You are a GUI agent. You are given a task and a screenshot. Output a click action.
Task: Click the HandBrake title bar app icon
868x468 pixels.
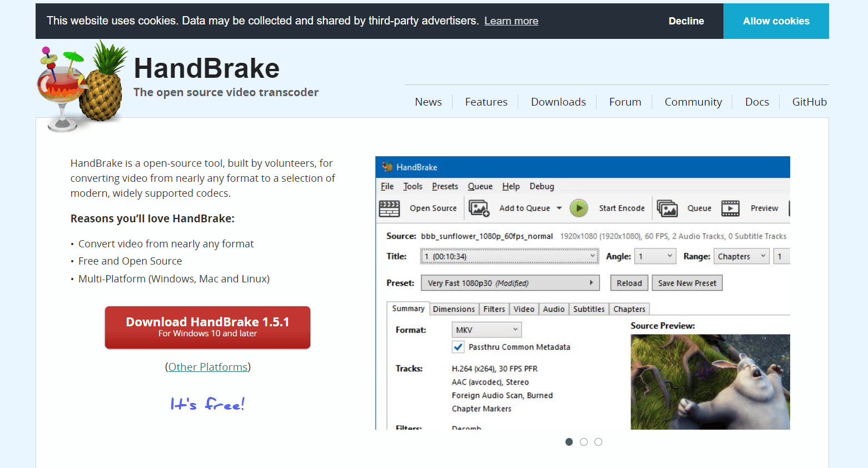tap(387, 167)
